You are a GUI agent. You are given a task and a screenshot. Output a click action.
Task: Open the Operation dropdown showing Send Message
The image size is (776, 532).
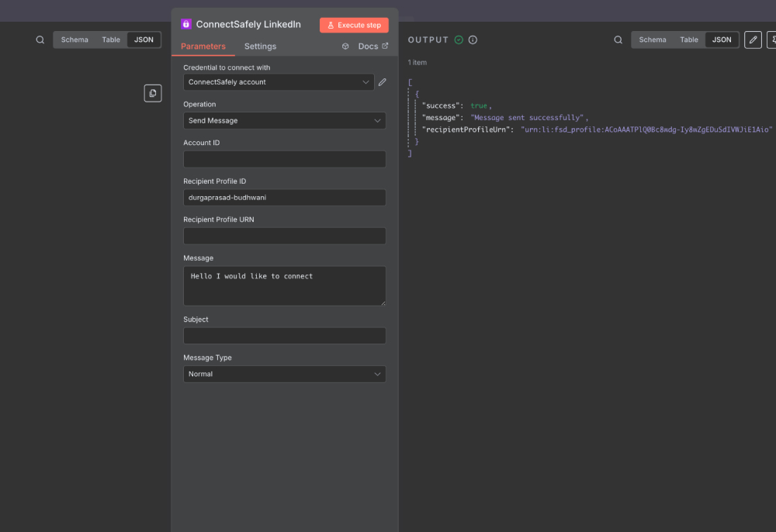[x=284, y=120]
